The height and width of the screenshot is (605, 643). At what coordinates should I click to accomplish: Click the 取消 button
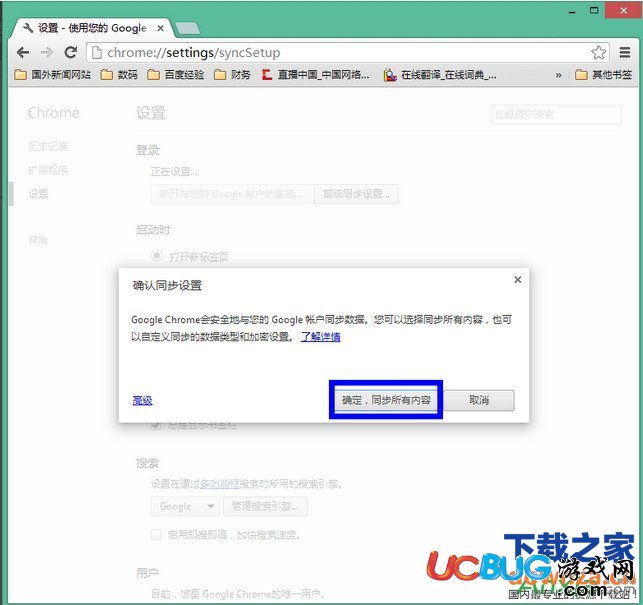point(479,400)
